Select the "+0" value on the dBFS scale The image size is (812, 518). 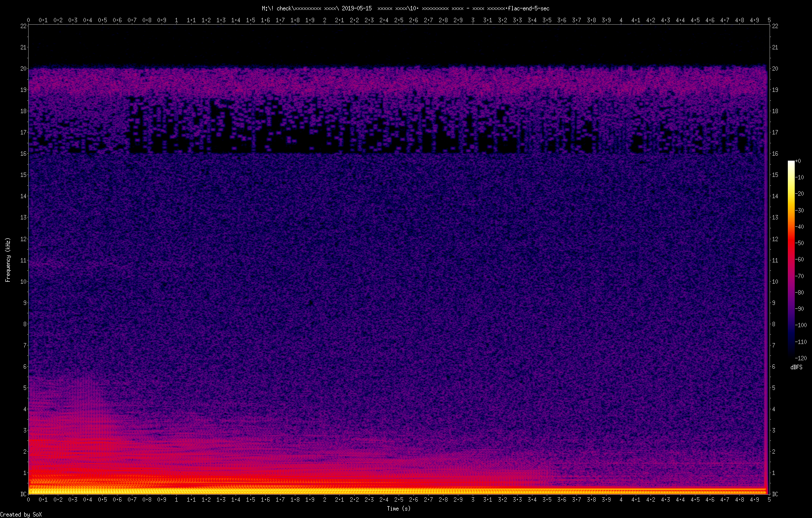coord(798,161)
